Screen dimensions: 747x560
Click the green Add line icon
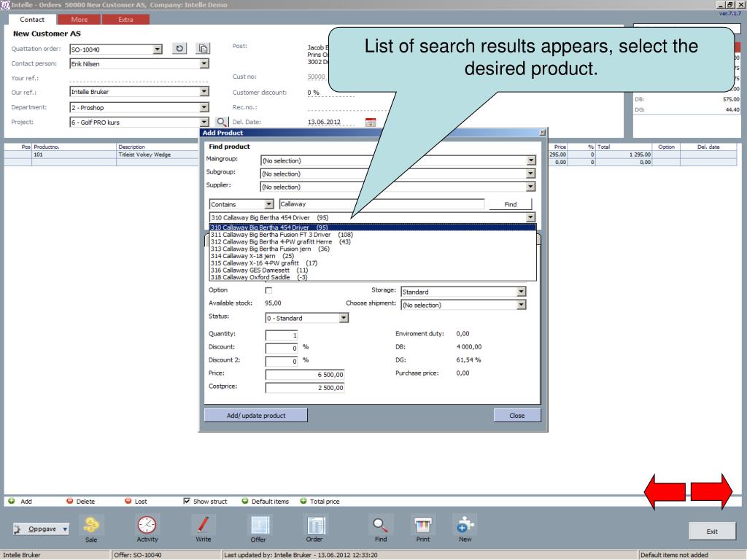pos(12,501)
